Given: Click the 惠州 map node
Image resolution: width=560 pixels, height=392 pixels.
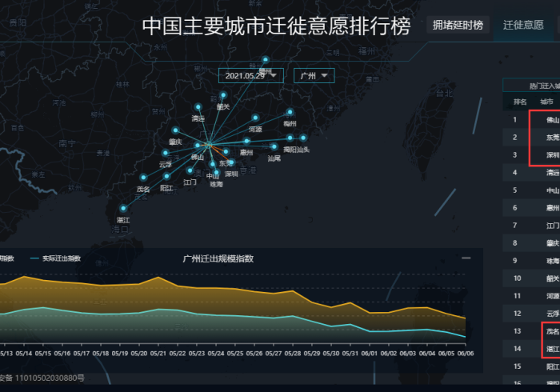Looking at the screenshot, I should pyautogui.click(x=246, y=141).
